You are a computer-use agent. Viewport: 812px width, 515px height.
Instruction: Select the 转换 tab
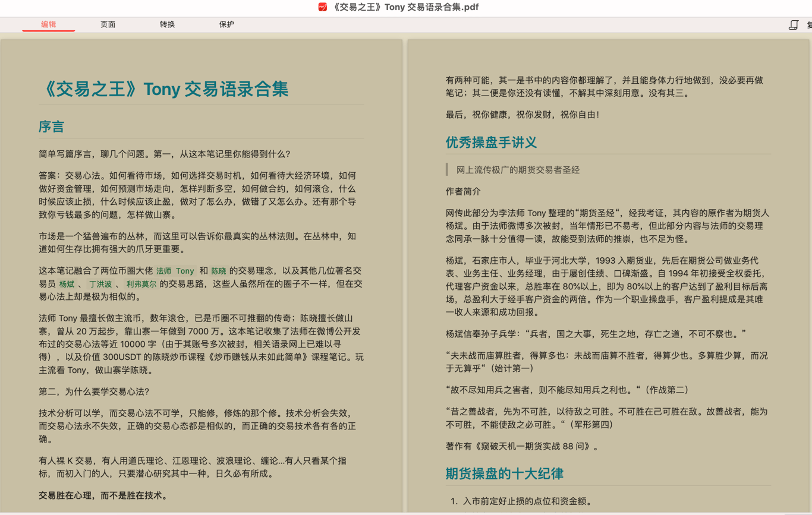tap(168, 24)
